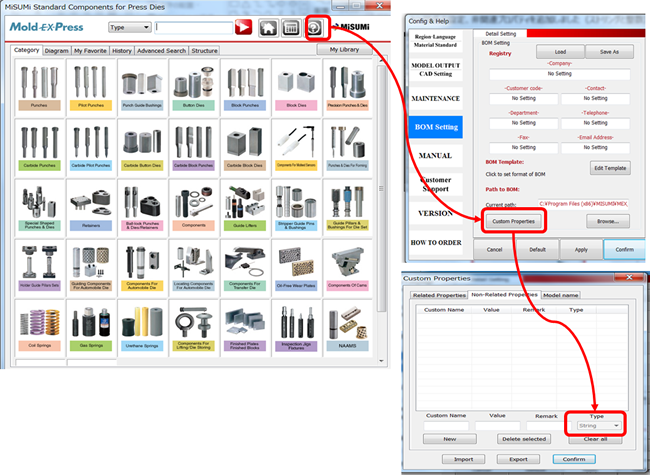Viewport: 650px width, 475px height.
Task: Open the Carbide Pilot Punches category
Action: (91, 148)
